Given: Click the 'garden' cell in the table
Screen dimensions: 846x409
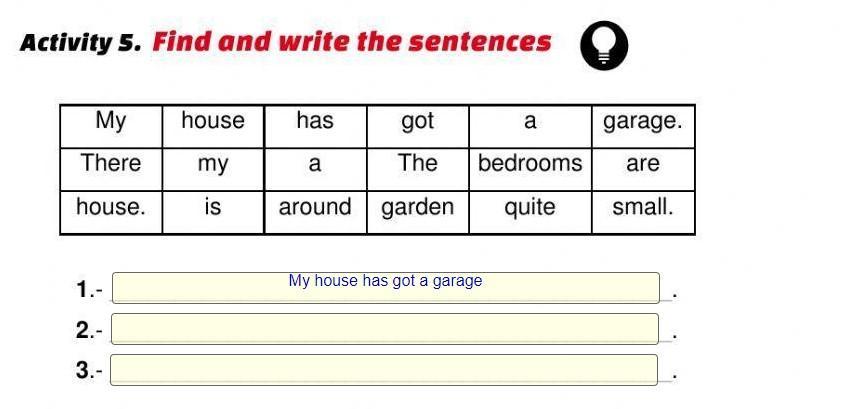Looking at the screenshot, I should [417, 208].
